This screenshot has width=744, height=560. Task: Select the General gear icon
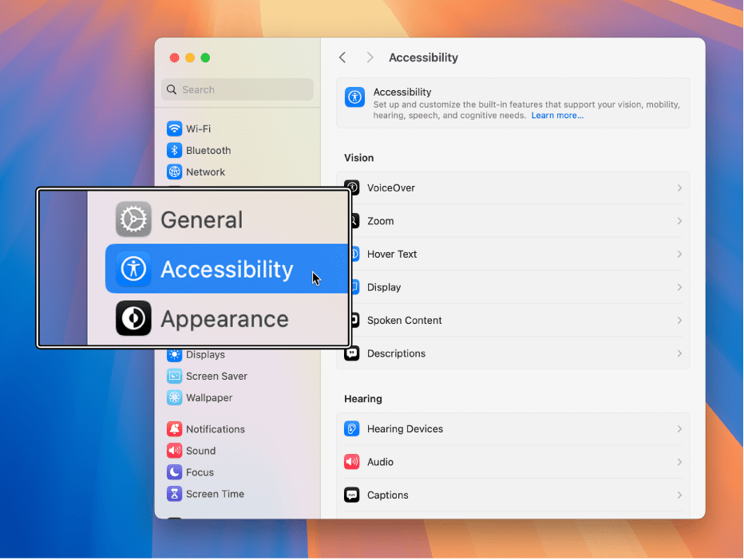[x=133, y=219]
